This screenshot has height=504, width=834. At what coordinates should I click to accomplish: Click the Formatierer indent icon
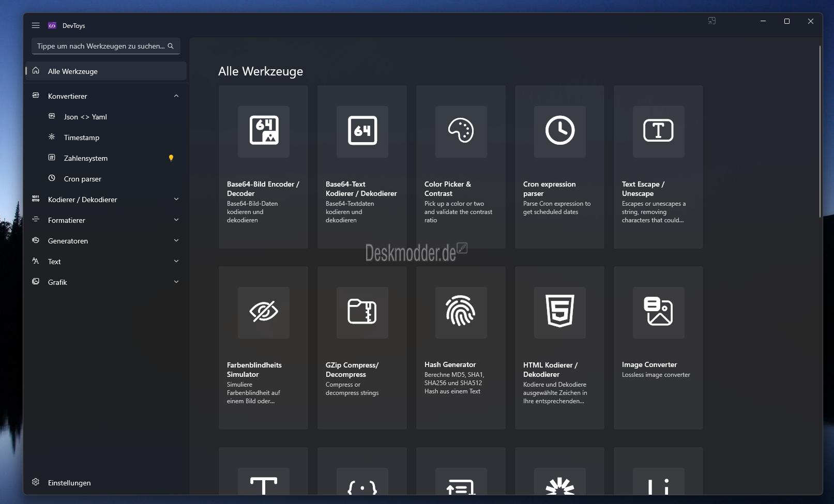[36, 220]
